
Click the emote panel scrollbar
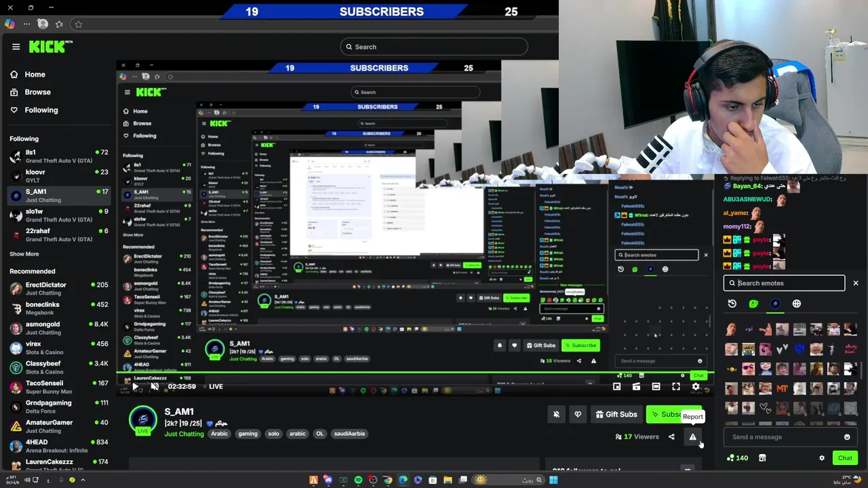863,371
